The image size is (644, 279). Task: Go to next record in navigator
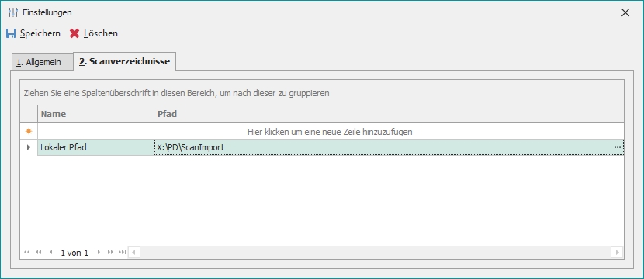click(99, 253)
